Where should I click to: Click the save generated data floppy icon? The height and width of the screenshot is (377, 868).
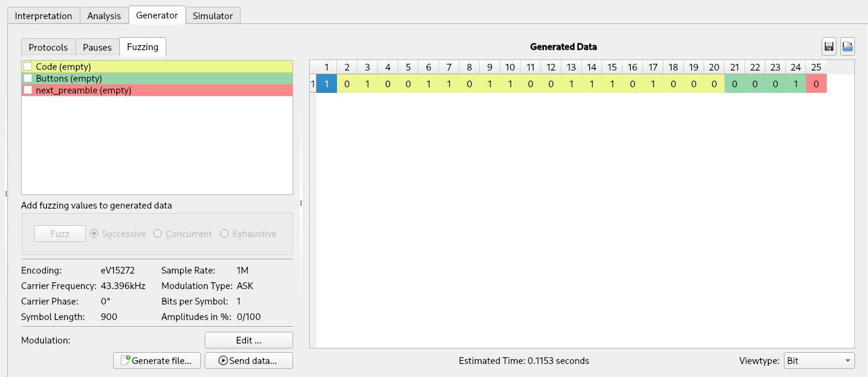(x=828, y=46)
